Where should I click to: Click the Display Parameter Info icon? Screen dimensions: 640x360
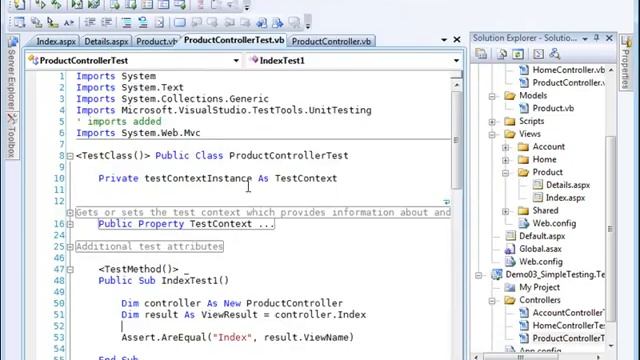point(36,22)
